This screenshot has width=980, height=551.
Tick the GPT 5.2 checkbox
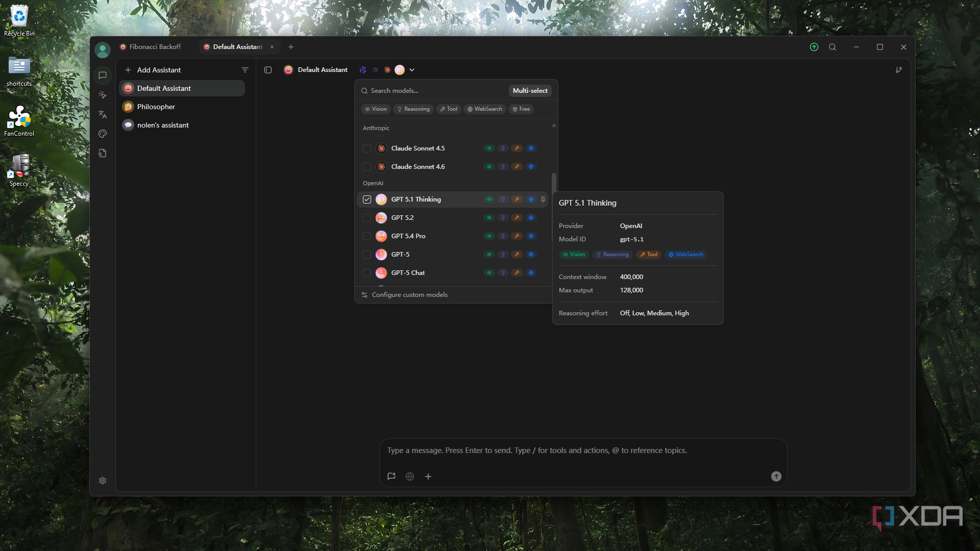(367, 218)
